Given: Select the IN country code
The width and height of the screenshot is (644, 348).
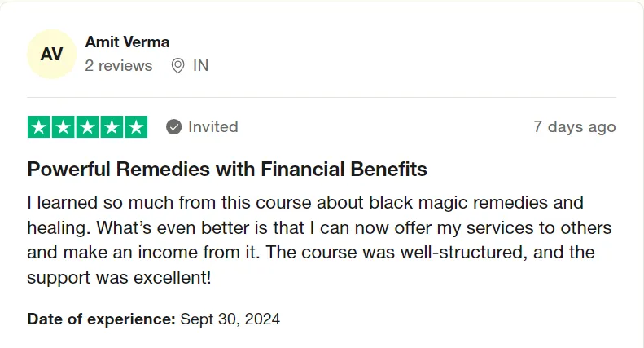Looking at the screenshot, I should point(201,66).
